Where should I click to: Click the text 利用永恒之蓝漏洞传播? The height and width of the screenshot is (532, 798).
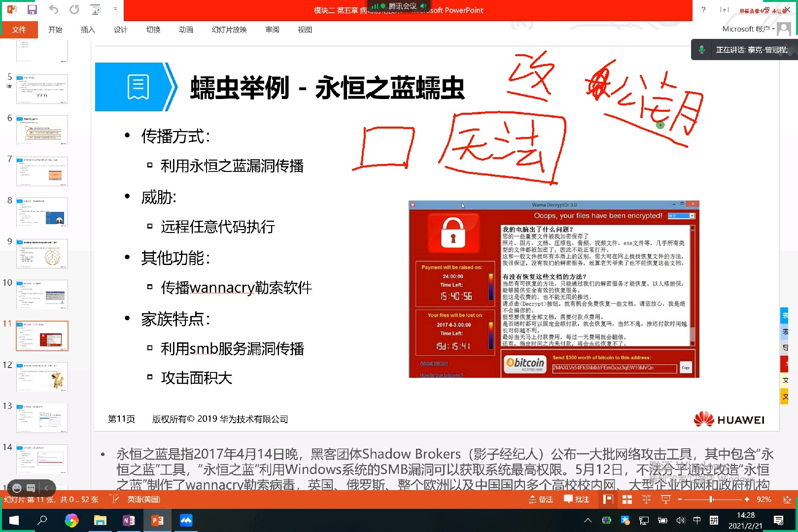pos(232,166)
